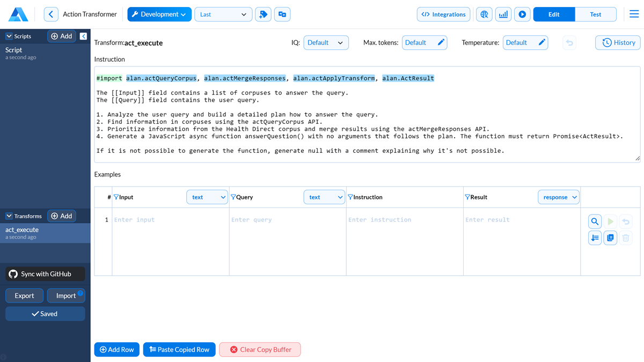Screen dimensions: 644x362
Task: Click the circular play icon in top toolbar
Action: click(522, 14)
